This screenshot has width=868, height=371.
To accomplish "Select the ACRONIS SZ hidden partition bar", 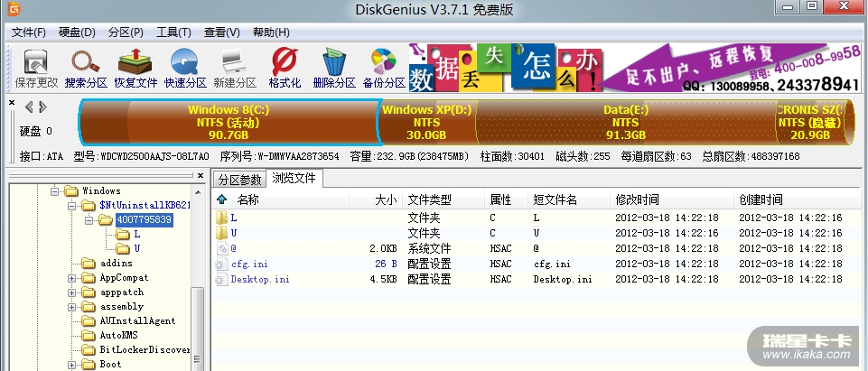I will pos(811,123).
